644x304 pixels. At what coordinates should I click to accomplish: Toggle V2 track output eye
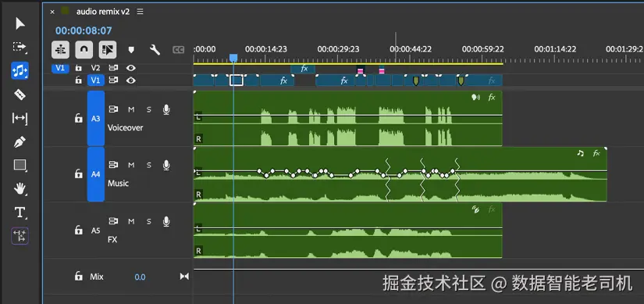pyautogui.click(x=130, y=68)
